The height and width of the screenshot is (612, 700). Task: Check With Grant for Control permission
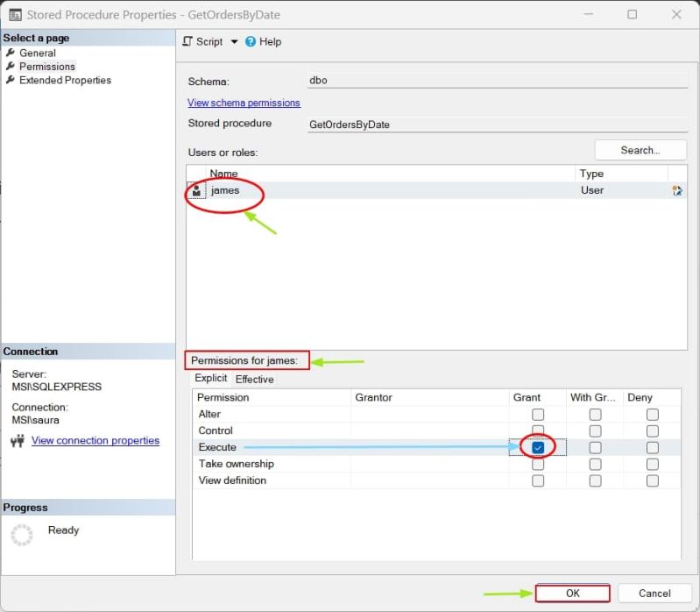595,431
